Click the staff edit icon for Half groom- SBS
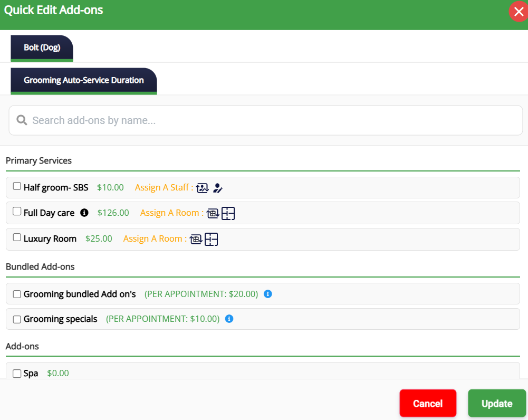The width and height of the screenshot is (528, 420). tap(218, 188)
